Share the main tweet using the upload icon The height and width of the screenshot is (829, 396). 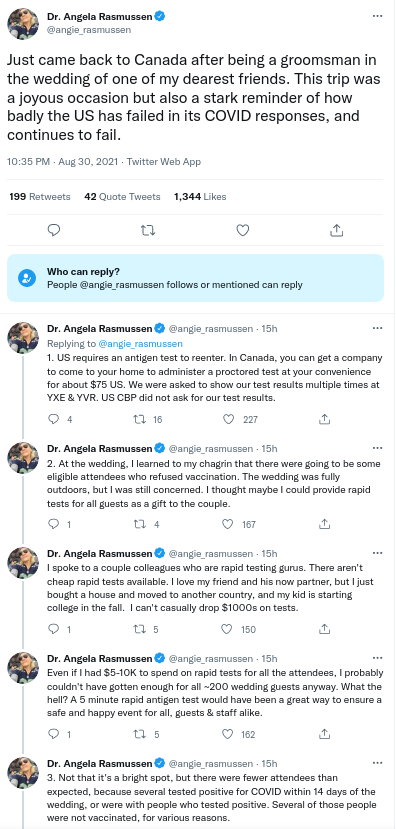[337, 230]
